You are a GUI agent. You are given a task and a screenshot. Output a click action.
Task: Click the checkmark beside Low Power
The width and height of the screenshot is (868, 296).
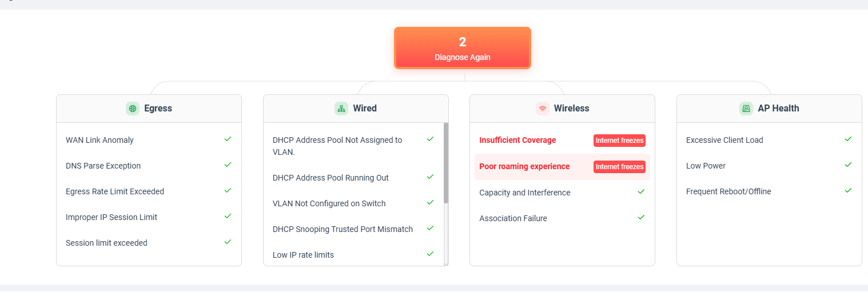(x=848, y=165)
